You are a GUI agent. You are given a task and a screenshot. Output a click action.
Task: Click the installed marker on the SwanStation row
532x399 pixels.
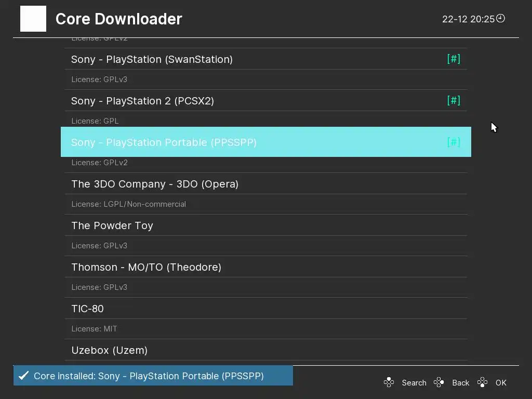click(454, 59)
